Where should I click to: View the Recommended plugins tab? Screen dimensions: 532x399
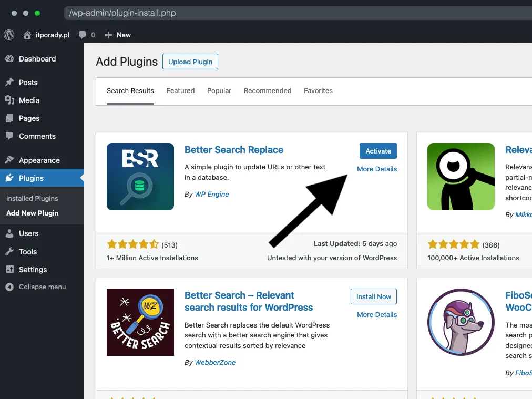pos(267,90)
